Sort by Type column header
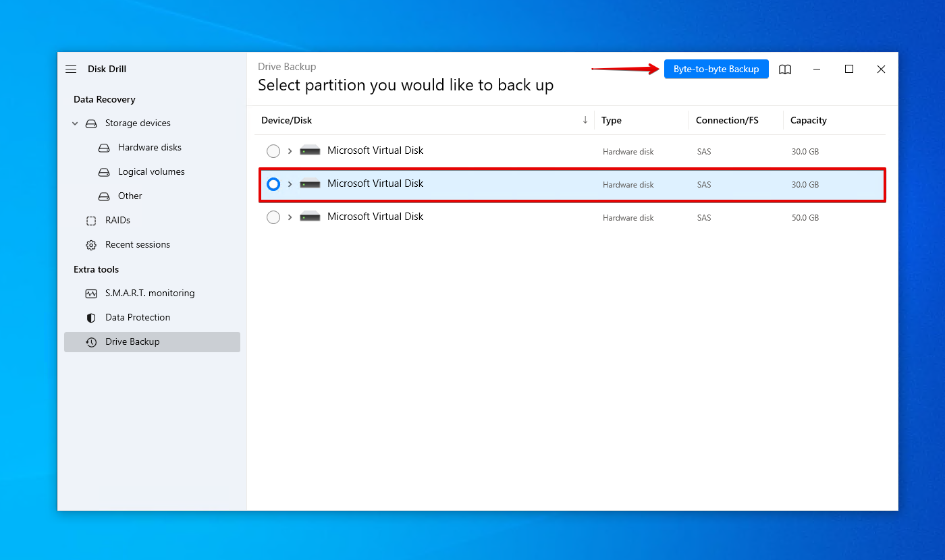Image resolution: width=945 pixels, height=560 pixels. (x=612, y=120)
